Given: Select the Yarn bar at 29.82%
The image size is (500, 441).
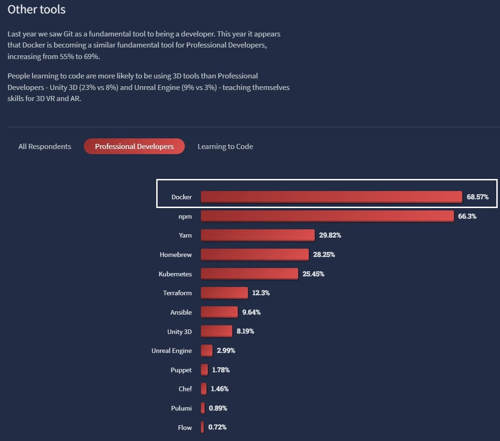Looking at the screenshot, I should point(258,235).
